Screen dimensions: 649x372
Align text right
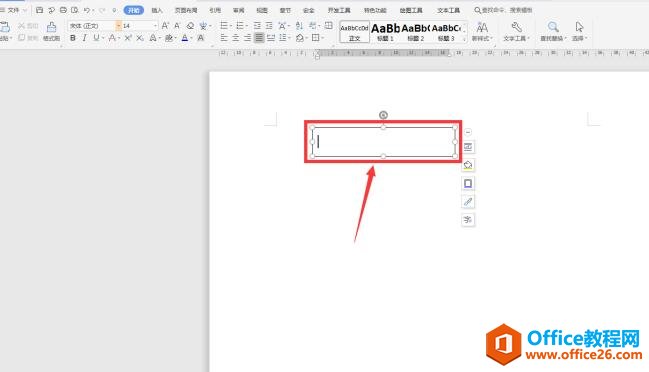[247, 38]
